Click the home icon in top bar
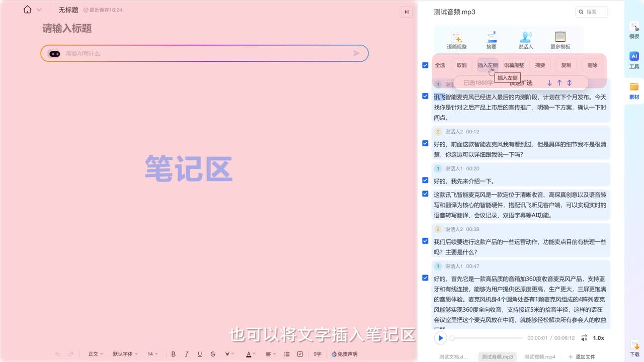The width and height of the screenshot is (644, 362). 28,10
